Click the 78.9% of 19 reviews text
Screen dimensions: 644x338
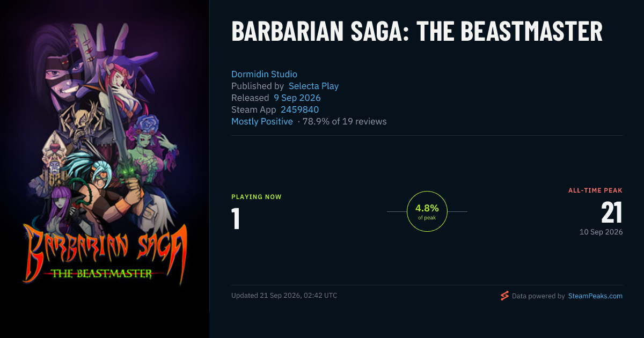(345, 121)
